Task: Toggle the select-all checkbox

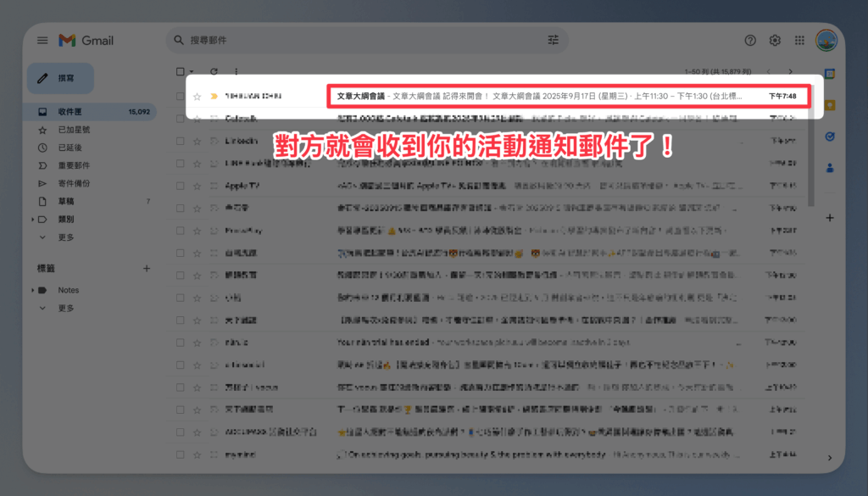Action: tap(179, 72)
